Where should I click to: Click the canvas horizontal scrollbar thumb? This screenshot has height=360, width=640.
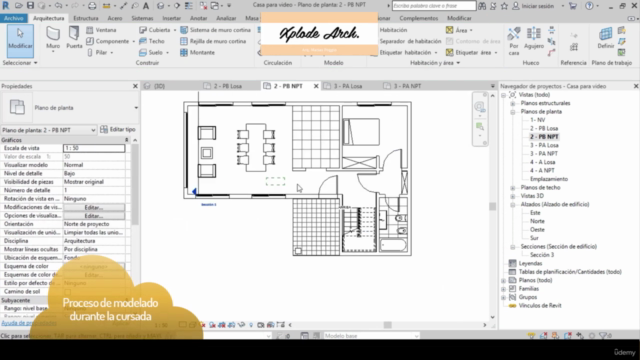pos(387,325)
